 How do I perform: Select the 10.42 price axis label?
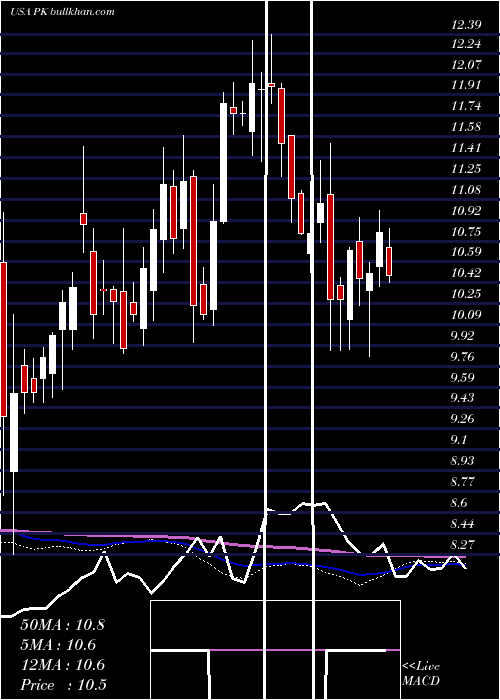point(466,273)
